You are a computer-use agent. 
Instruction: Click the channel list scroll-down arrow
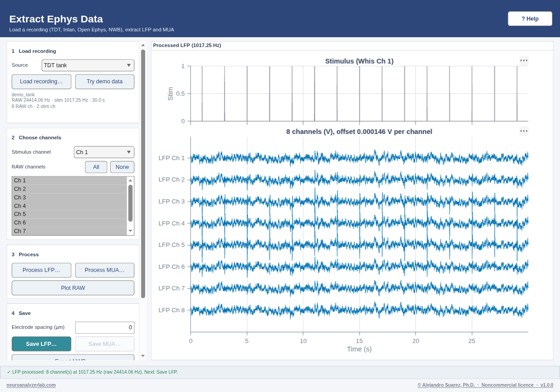point(130,231)
